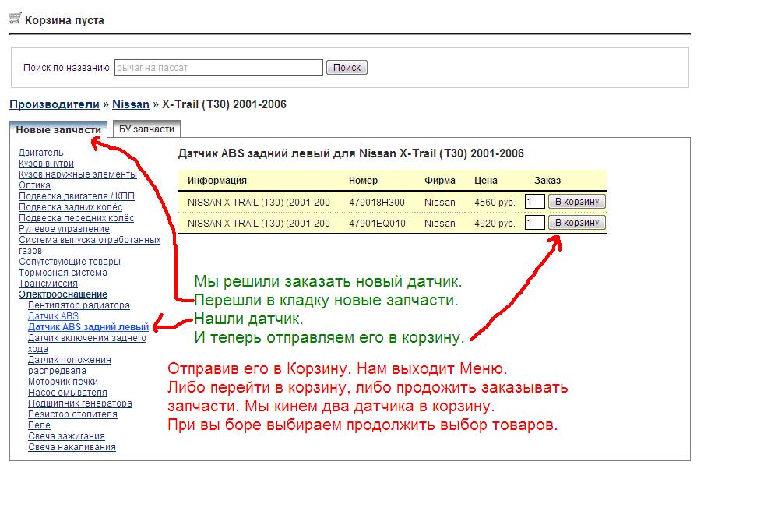
Task: Open Система выпуска отработанных газов link
Action: pos(90,245)
